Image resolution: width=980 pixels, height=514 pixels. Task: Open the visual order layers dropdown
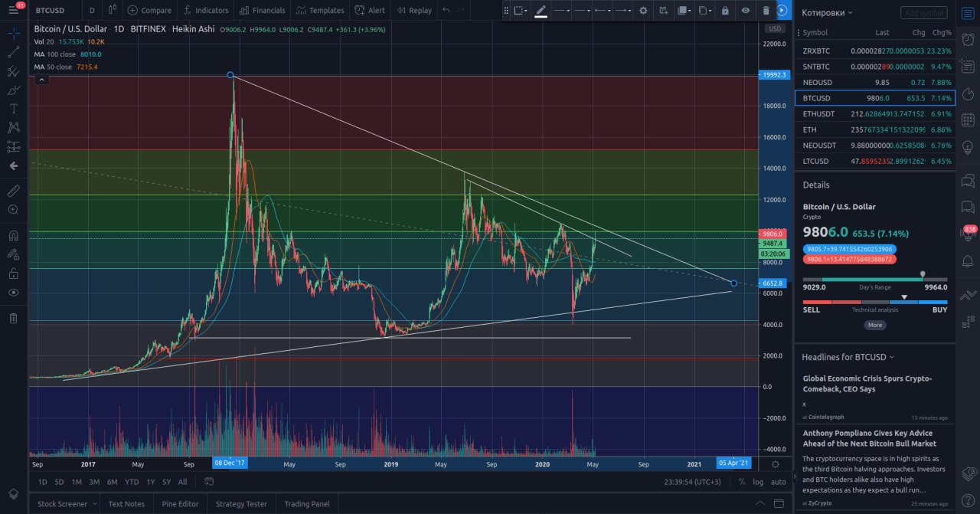tap(684, 11)
